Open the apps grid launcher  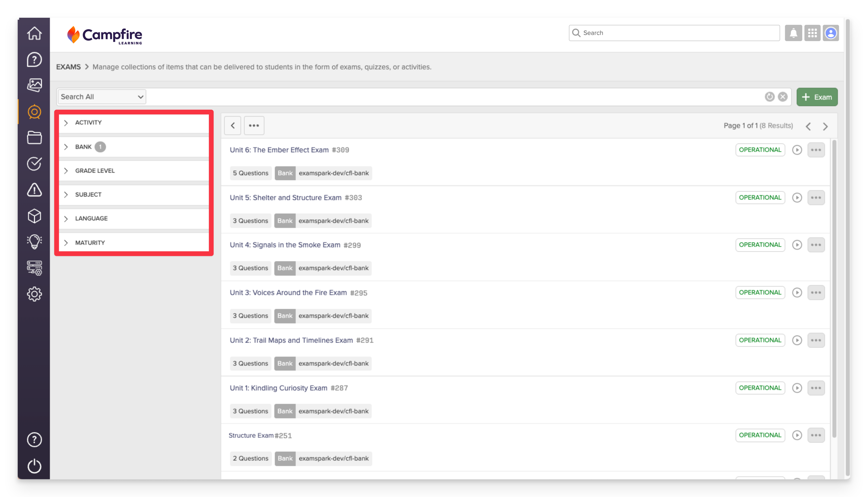[812, 33]
